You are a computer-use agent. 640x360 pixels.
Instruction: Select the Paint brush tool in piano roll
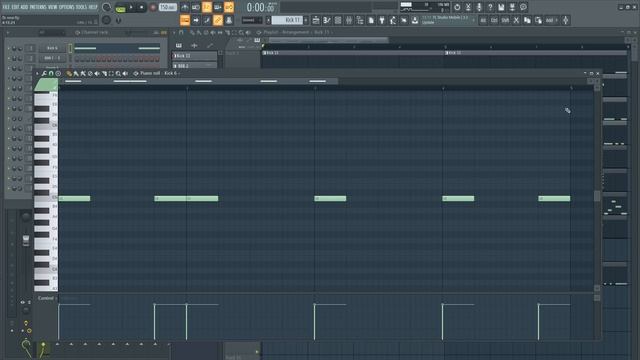[76, 73]
